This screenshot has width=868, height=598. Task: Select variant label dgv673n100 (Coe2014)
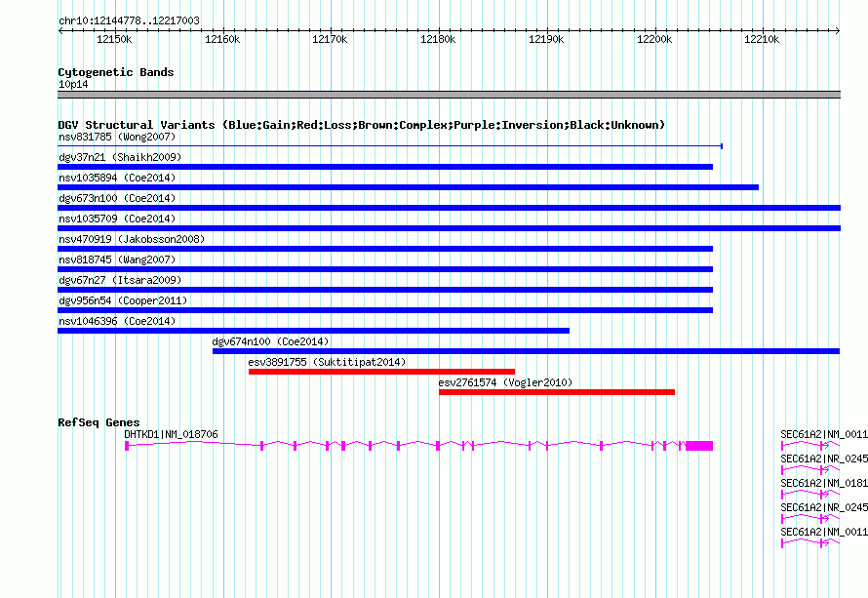click(117, 198)
